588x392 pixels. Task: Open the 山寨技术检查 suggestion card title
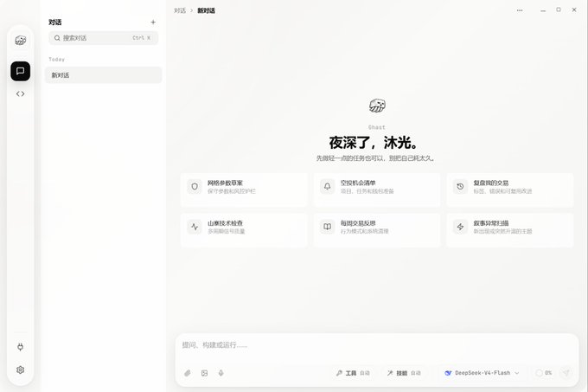coord(225,222)
